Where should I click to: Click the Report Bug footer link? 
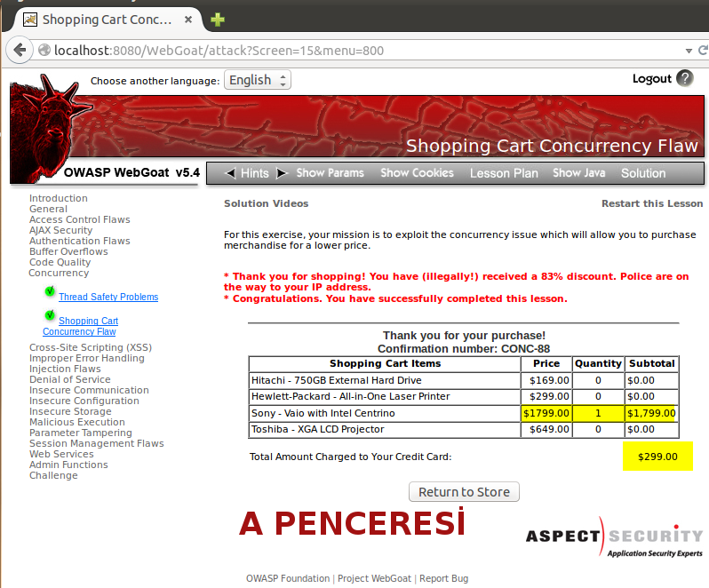click(x=443, y=578)
